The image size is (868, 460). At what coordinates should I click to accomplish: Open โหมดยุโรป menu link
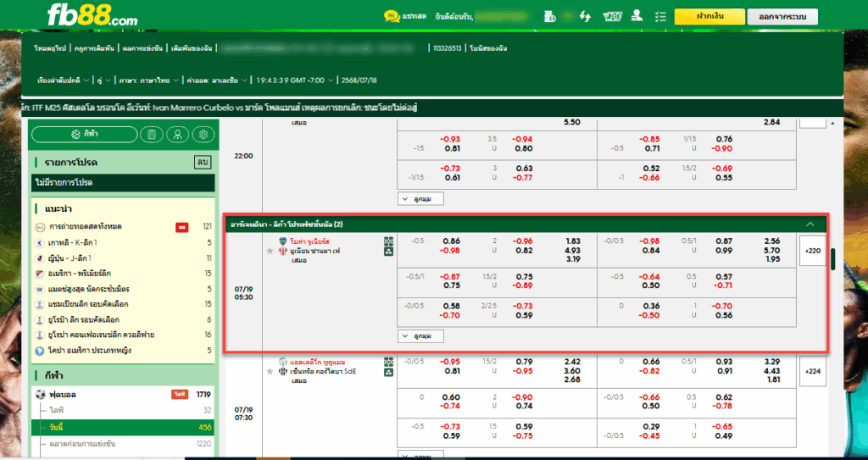click(x=50, y=48)
